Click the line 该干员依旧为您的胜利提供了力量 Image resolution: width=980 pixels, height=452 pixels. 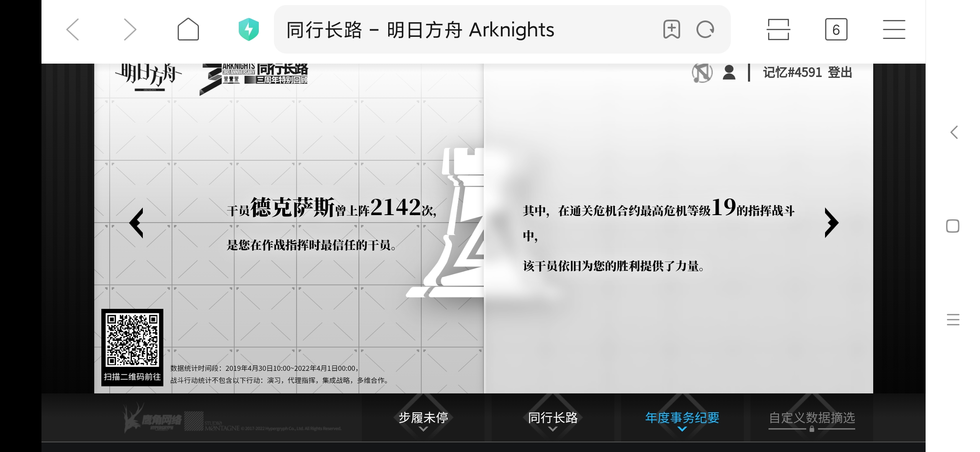(x=614, y=266)
